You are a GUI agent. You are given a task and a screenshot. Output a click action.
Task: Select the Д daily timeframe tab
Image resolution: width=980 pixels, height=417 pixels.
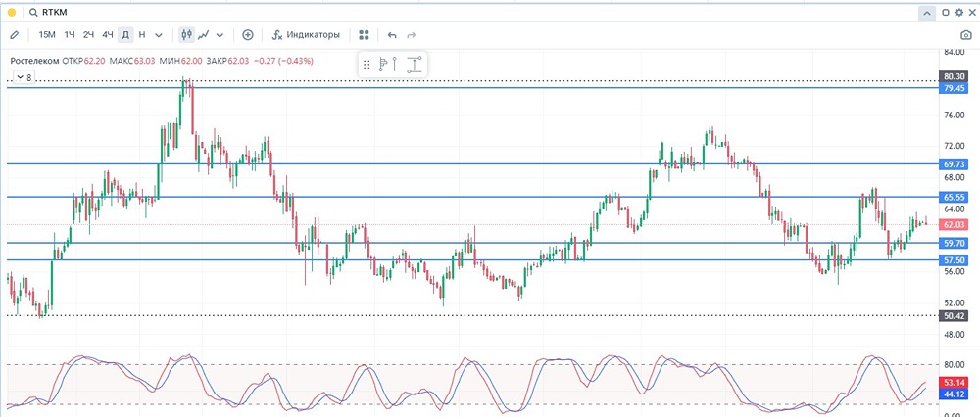click(125, 35)
